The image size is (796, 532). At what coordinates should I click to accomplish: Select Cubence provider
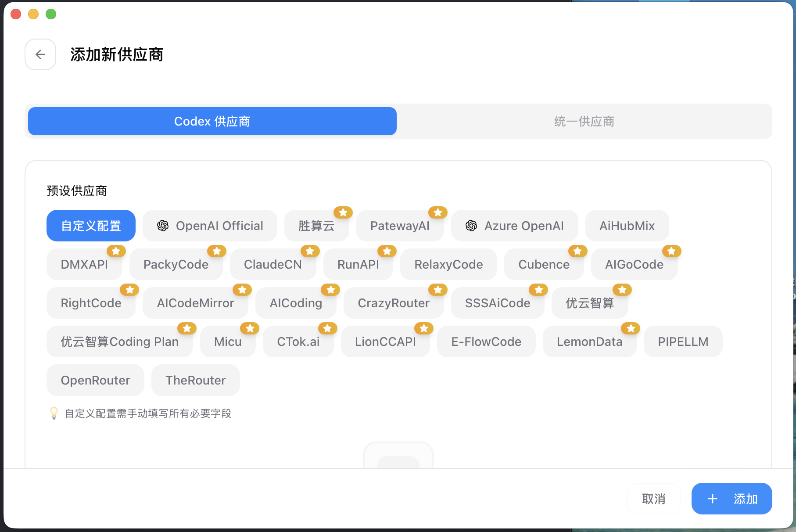click(544, 264)
